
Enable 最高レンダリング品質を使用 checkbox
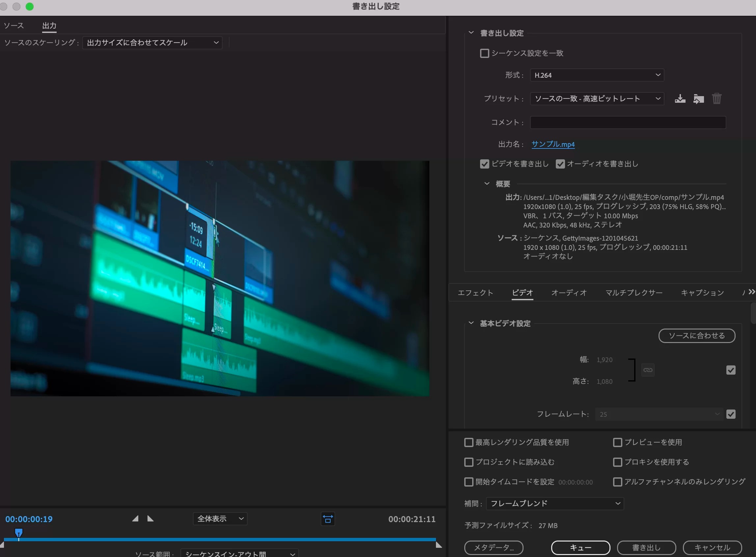coord(469,442)
